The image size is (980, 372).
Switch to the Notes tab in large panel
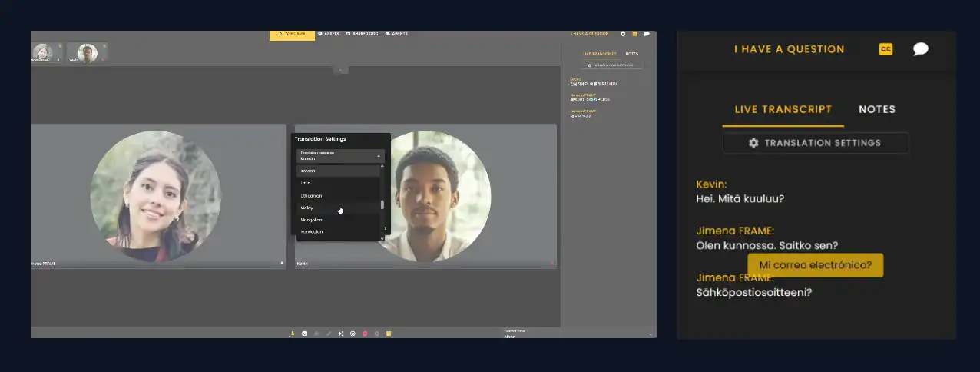[876, 109]
